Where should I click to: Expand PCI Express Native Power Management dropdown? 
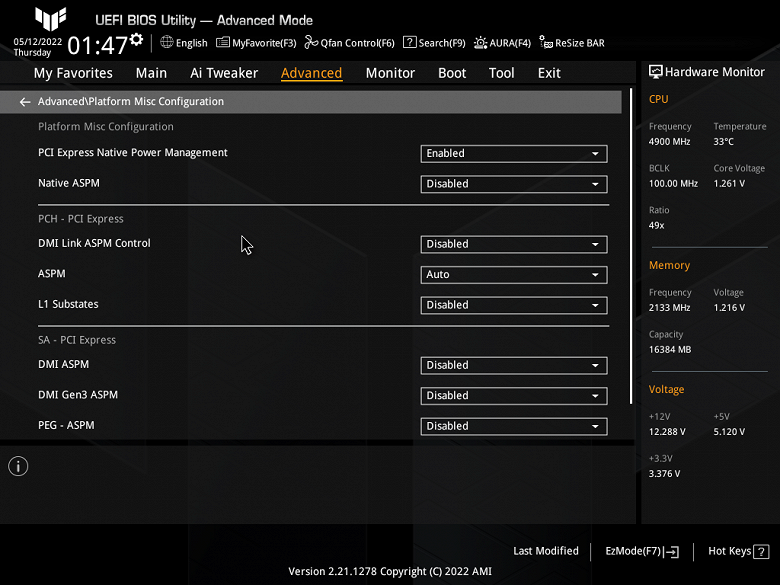tap(513, 154)
